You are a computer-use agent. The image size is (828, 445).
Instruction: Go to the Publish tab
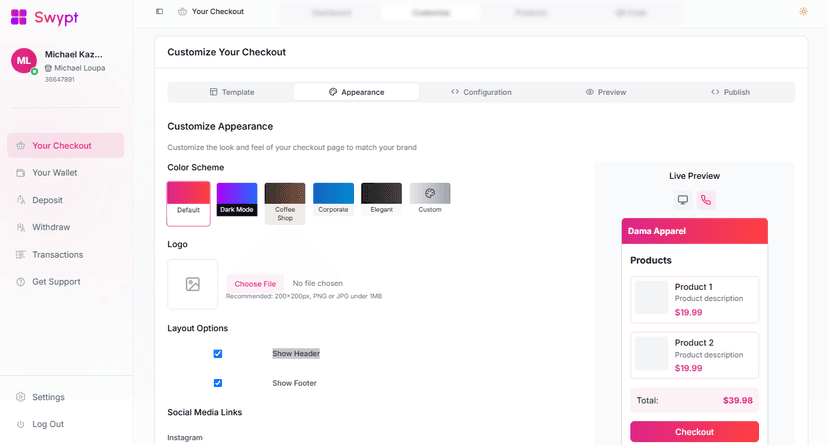tap(730, 92)
